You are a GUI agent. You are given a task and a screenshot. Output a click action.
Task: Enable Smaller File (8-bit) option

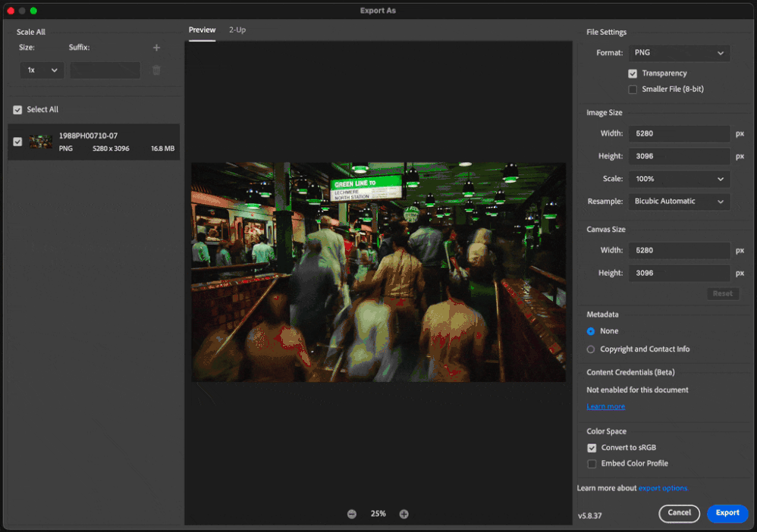tap(633, 89)
